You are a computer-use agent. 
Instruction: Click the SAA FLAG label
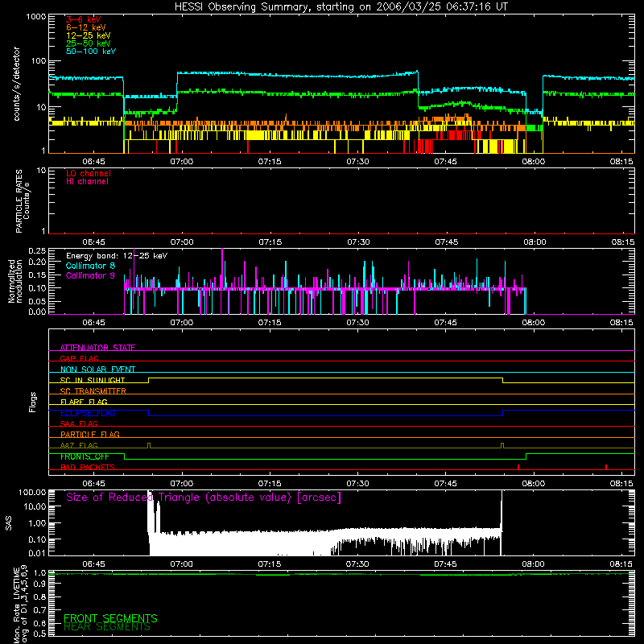79,423
